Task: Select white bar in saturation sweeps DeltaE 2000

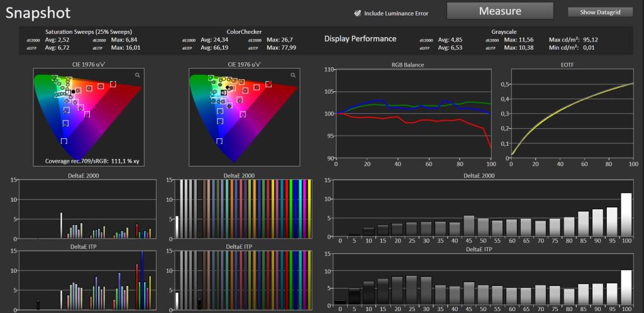Action: (x=61, y=225)
